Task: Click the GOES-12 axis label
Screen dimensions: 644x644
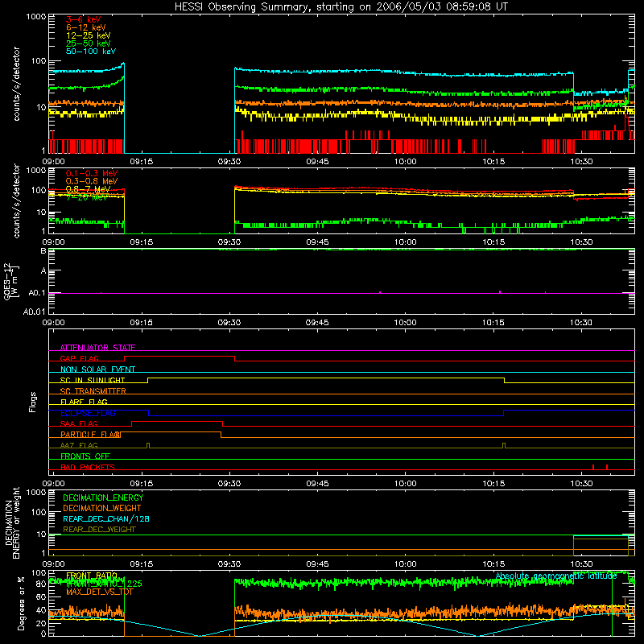Action: click(x=11, y=281)
